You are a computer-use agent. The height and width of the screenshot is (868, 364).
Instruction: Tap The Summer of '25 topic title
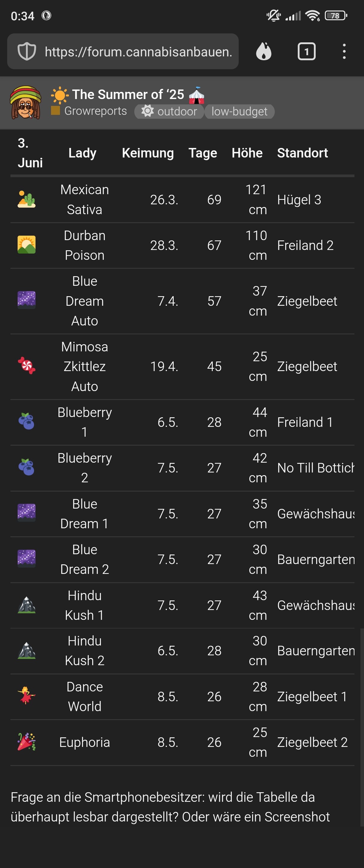tap(128, 94)
